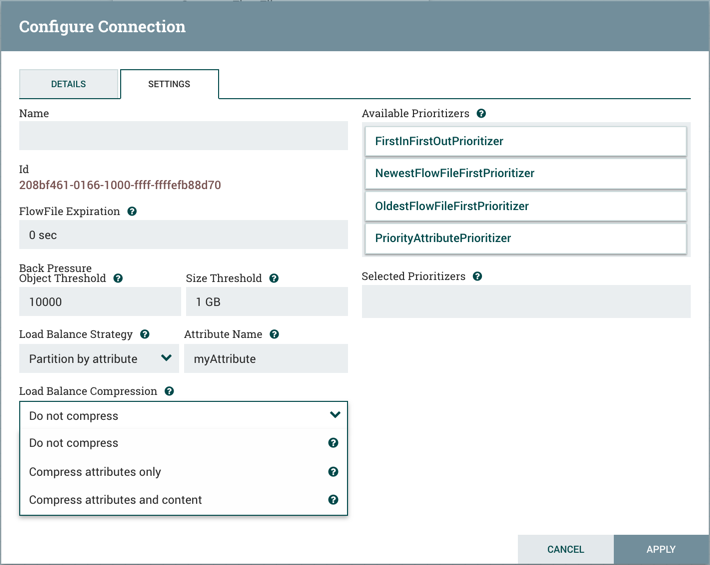Click help icon for Compress attributes only option
This screenshot has height=565, width=710.
tap(333, 472)
